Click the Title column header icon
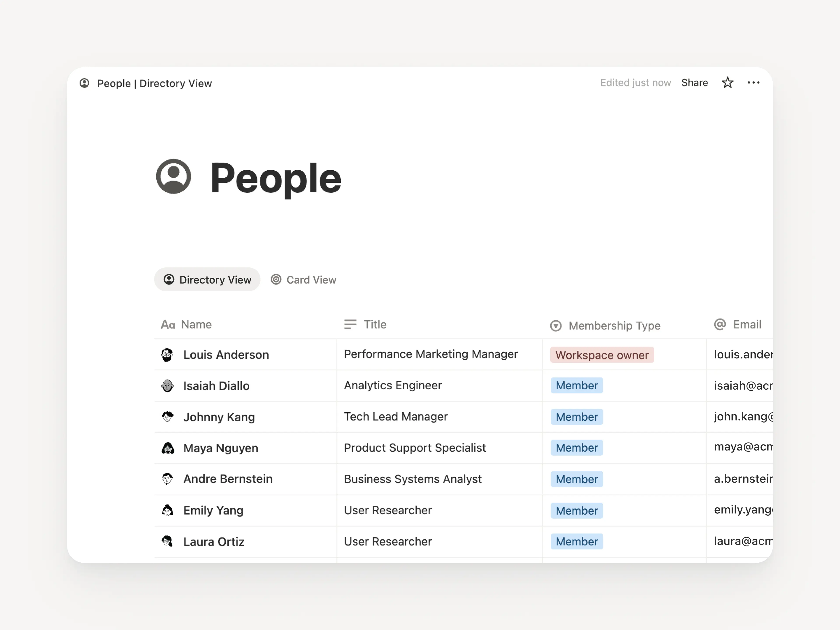840x630 pixels. (x=350, y=325)
